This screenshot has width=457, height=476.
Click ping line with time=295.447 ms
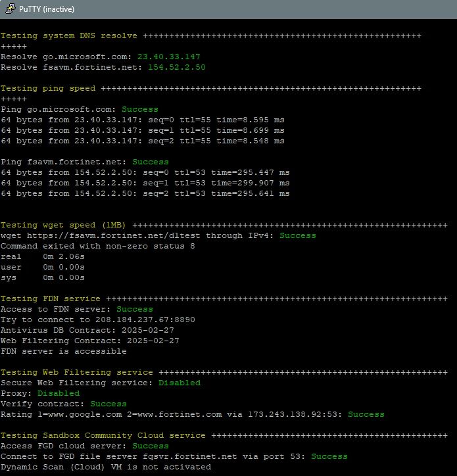[145, 172]
